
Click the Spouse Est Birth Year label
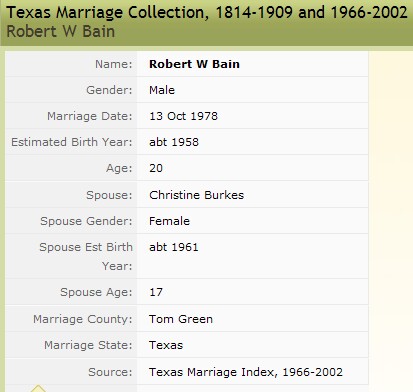click(x=86, y=256)
